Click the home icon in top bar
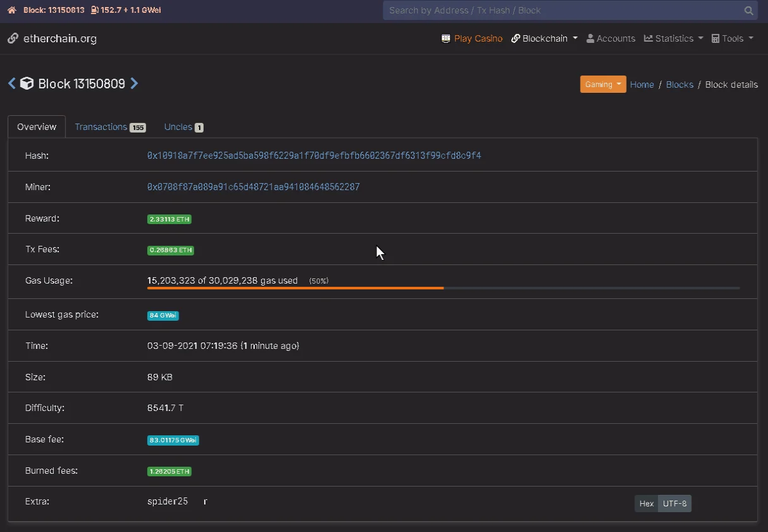The image size is (768, 532). [x=12, y=10]
